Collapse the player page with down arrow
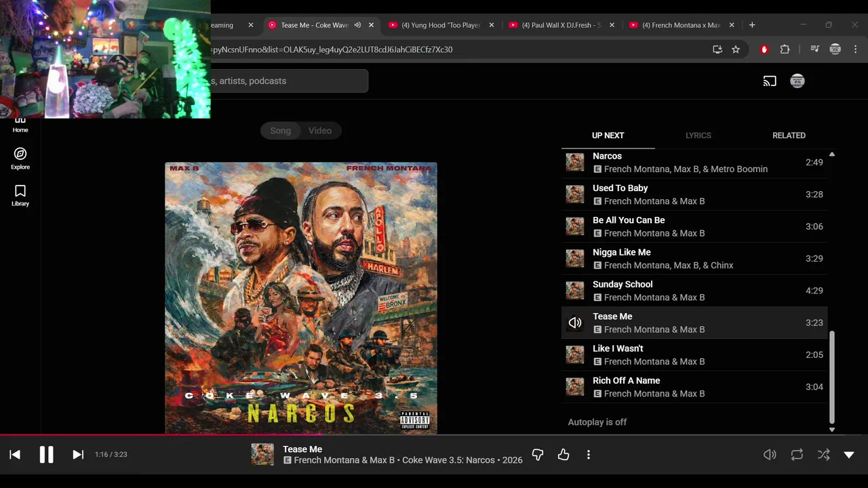Image resolution: width=868 pixels, height=488 pixels. [849, 455]
